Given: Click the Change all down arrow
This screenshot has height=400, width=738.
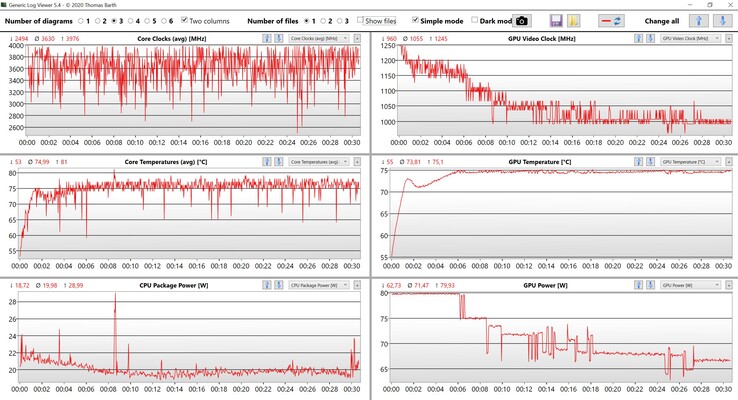Looking at the screenshot, I should coord(722,21).
